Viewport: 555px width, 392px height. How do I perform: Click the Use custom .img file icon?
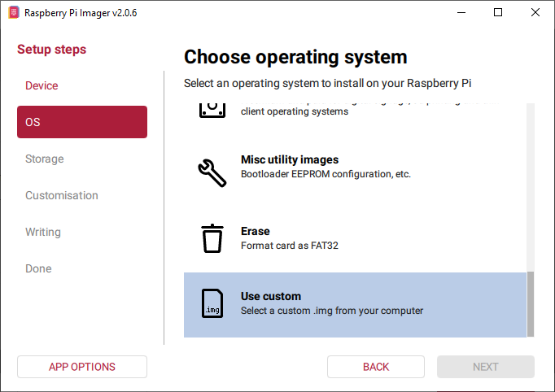[212, 303]
